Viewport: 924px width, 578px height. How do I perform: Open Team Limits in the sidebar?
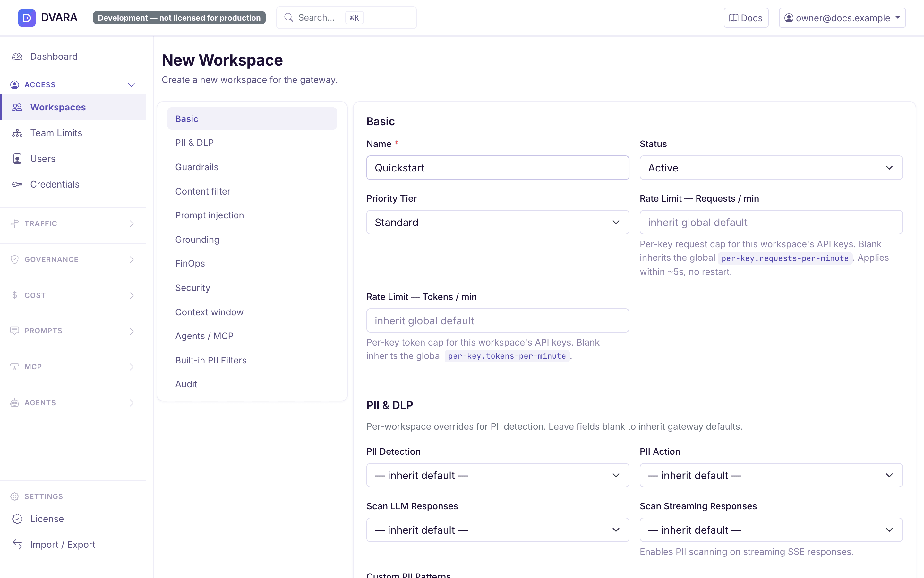pyautogui.click(x=73, y=133)
